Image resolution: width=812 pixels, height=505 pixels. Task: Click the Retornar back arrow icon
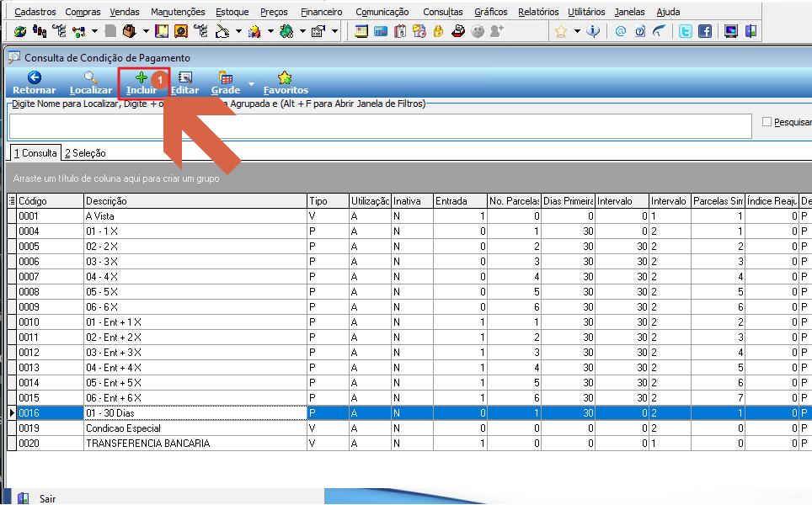click(35, 77)
